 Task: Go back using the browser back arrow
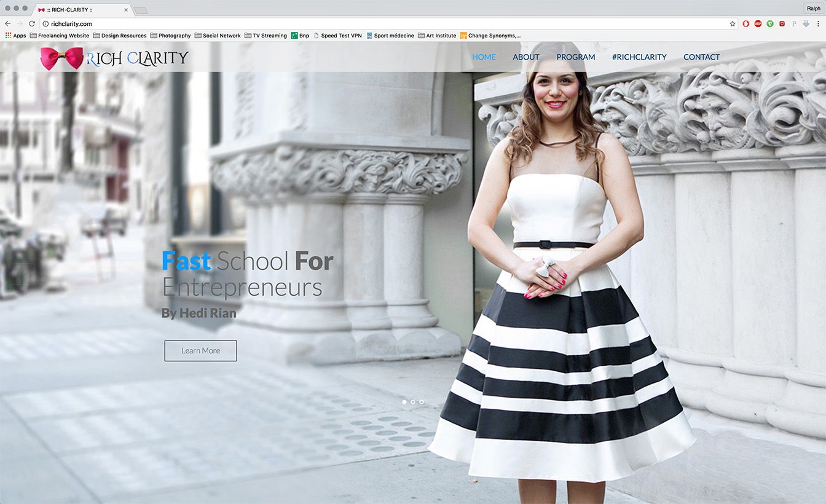tap(8, 23)
